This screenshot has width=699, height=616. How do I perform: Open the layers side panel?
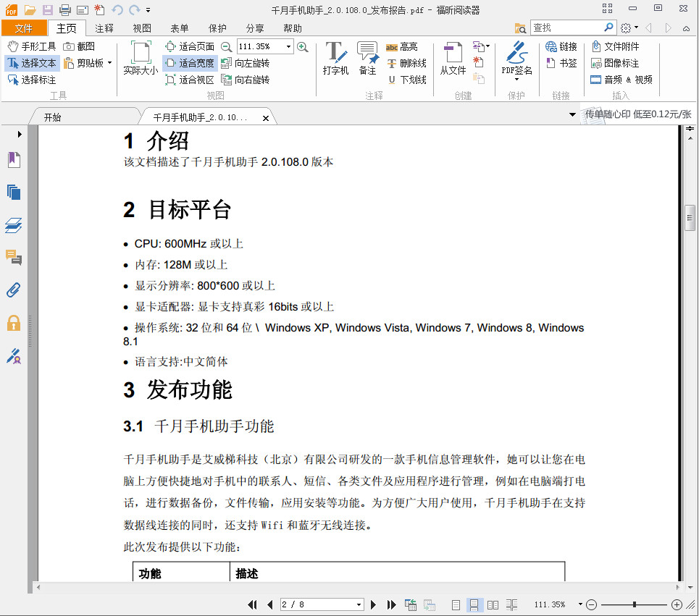(x=14, y=225)
